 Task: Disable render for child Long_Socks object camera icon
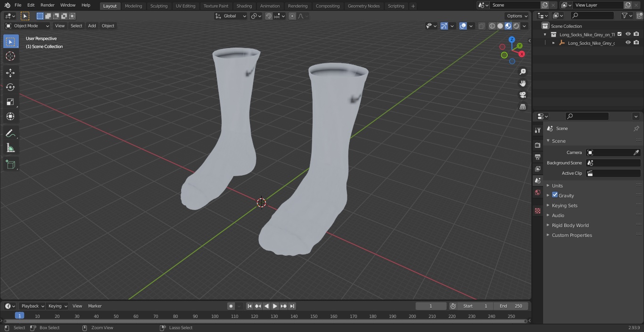(636, 43)
